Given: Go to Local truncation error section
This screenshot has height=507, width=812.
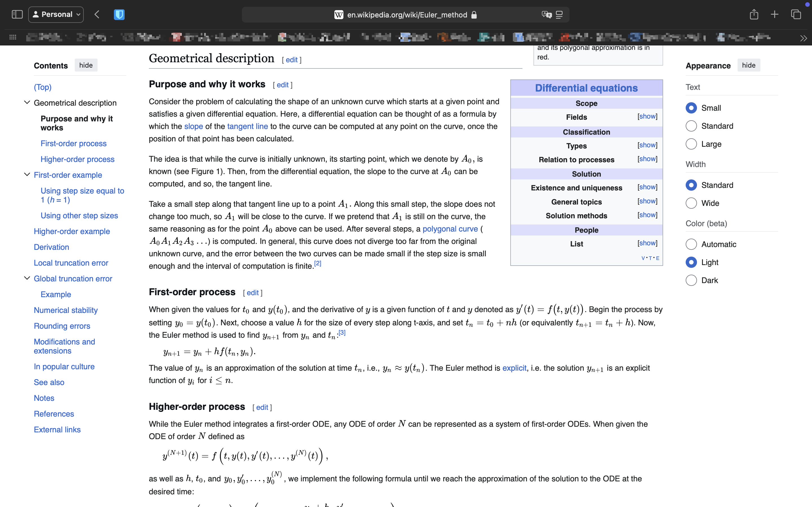Looking at the screenshot, I should tap(71, 263).
